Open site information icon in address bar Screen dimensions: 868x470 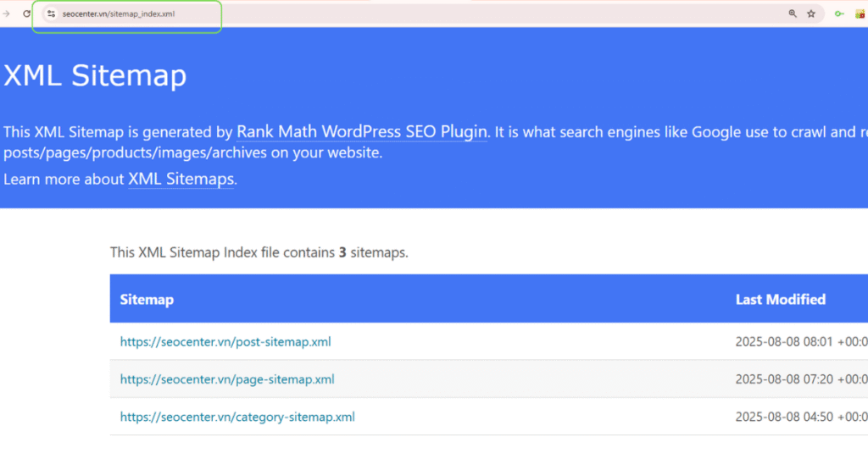tap(51, 14)
